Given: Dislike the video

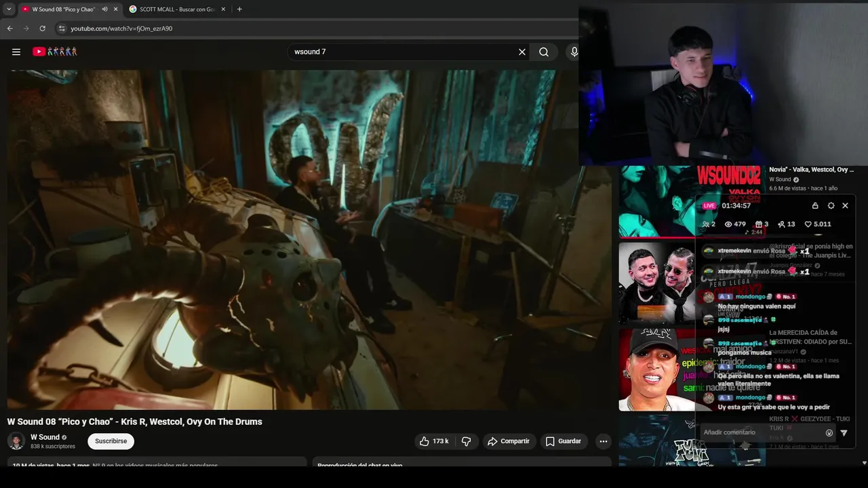Looking at the screenshot, I should 466,441.
